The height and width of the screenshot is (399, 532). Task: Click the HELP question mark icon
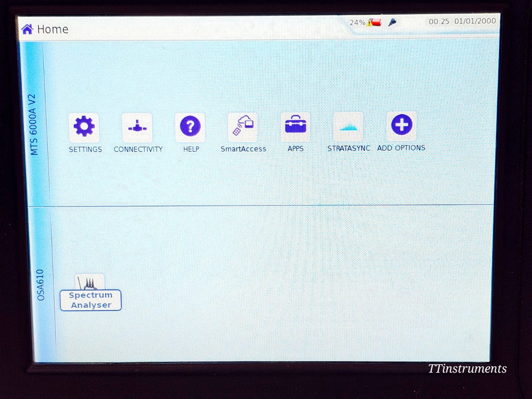coord(190,127)
